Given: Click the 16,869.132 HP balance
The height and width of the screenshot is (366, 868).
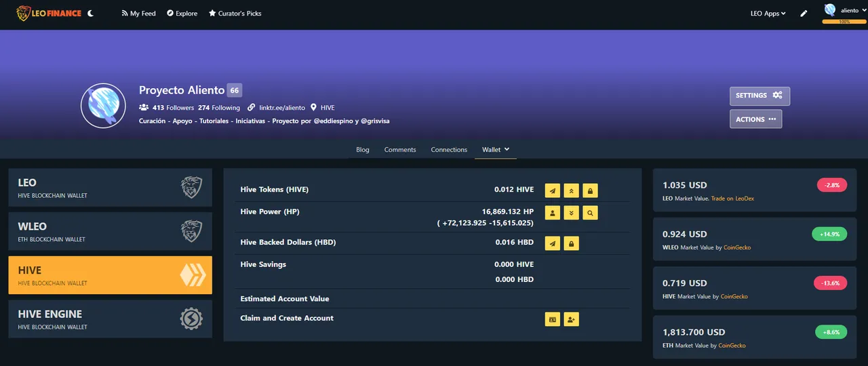Looking at the screenshot, I should (508, 211).
